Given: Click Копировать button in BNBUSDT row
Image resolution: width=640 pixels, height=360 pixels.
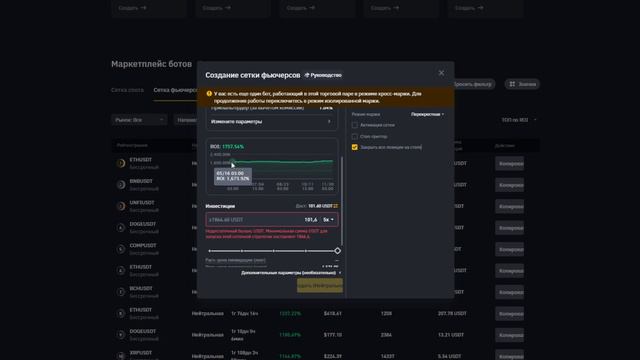Looking at the screenshot, I should 509,185.
